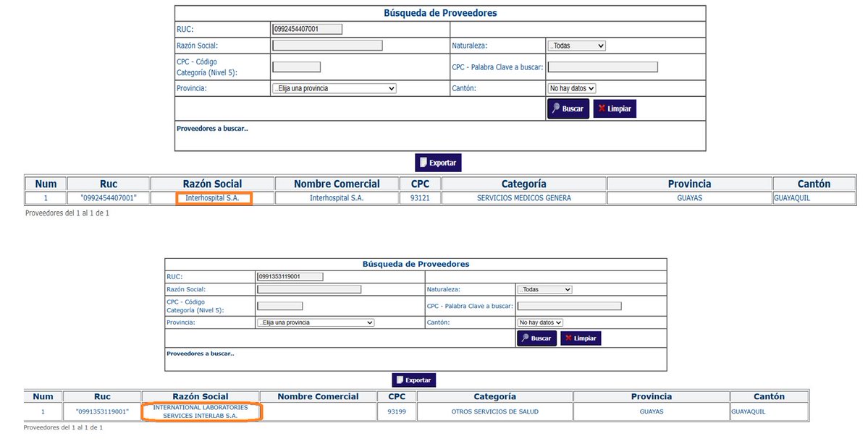Click RUC field containing 0992454407001
Viewport: 868px width, 444px height.
[307, 30]
